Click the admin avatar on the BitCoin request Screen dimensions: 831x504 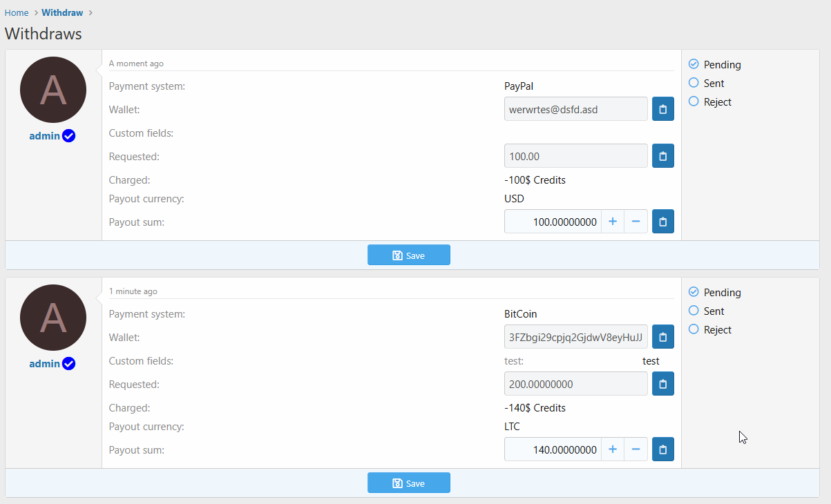pos(53,318)
